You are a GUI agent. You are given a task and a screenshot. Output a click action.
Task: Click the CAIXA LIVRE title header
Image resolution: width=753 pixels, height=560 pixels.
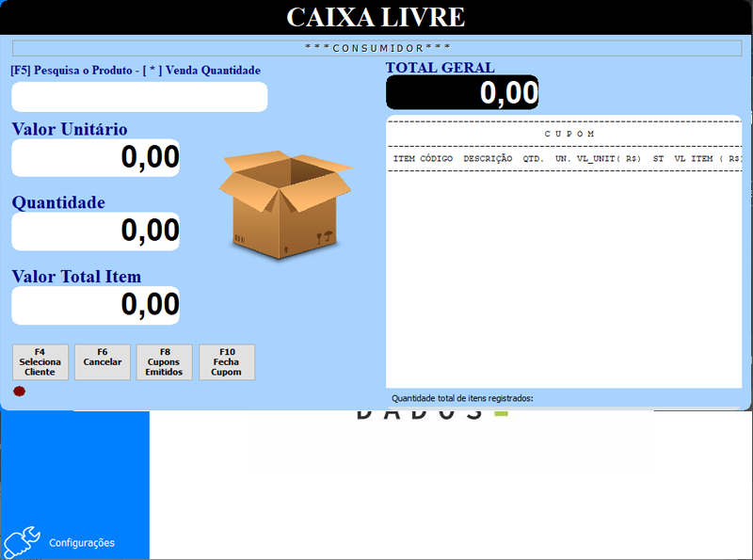[x=376, y=17]
